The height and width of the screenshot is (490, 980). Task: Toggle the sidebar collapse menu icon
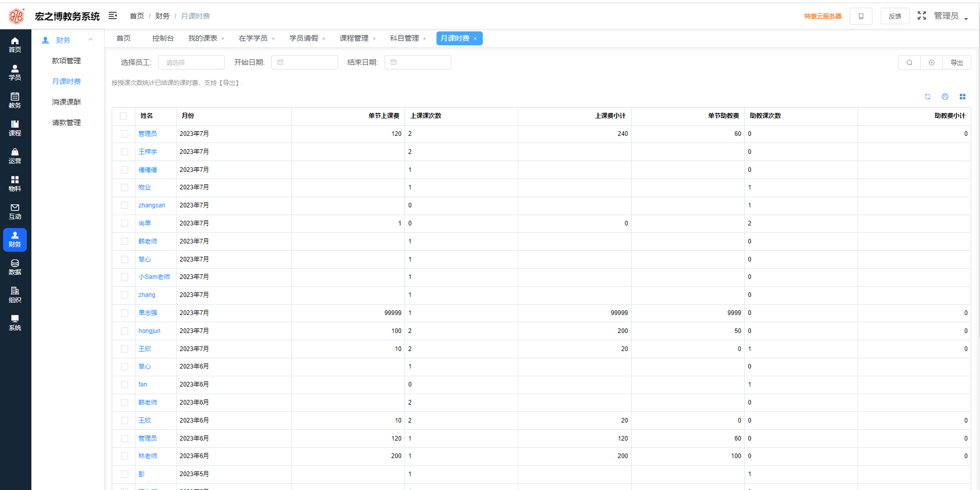[x=113, y=16]
